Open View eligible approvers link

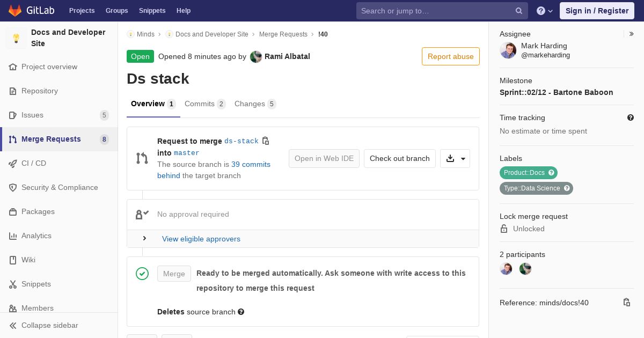pos(201,239)
